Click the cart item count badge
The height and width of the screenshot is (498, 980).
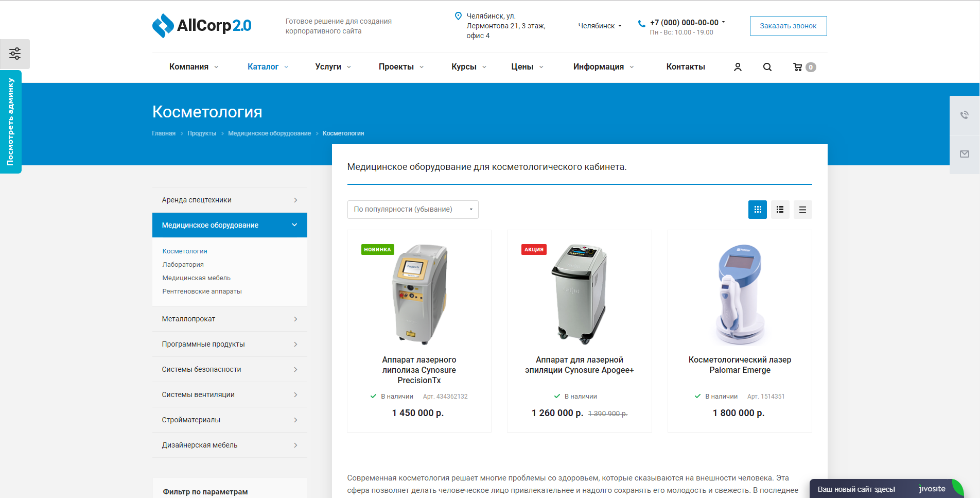(811, 67)
